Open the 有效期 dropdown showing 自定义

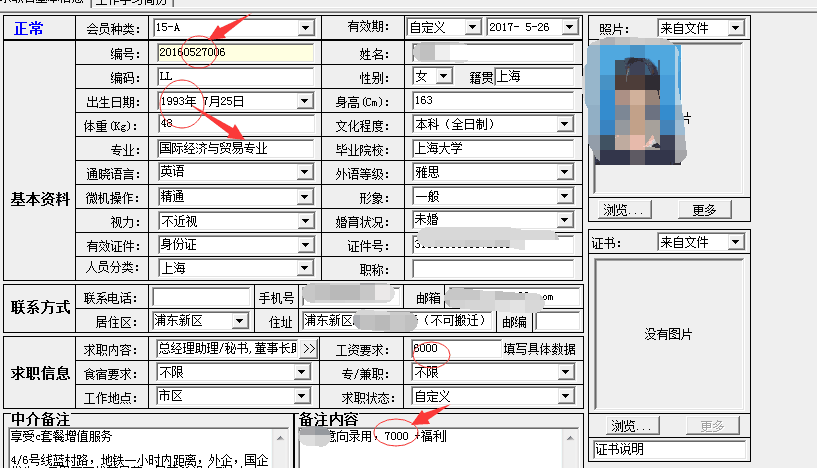pos(472,27)
